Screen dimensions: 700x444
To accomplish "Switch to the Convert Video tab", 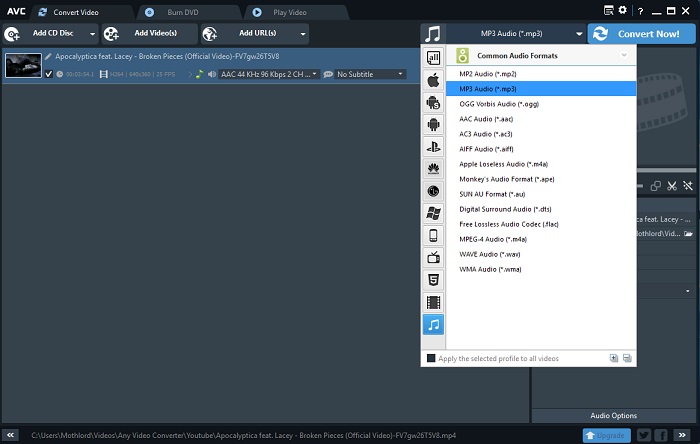I will (x=75, y=12).
